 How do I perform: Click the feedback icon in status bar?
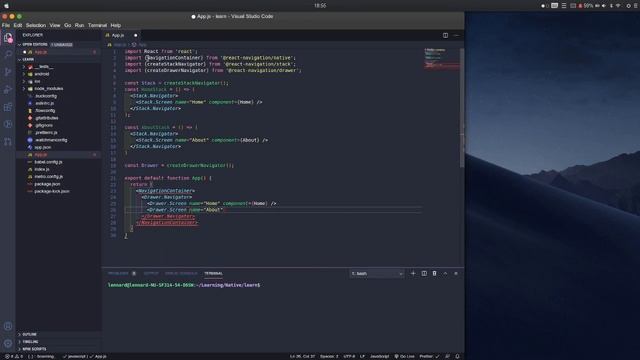pyautogui.click(x=448, y=356)
